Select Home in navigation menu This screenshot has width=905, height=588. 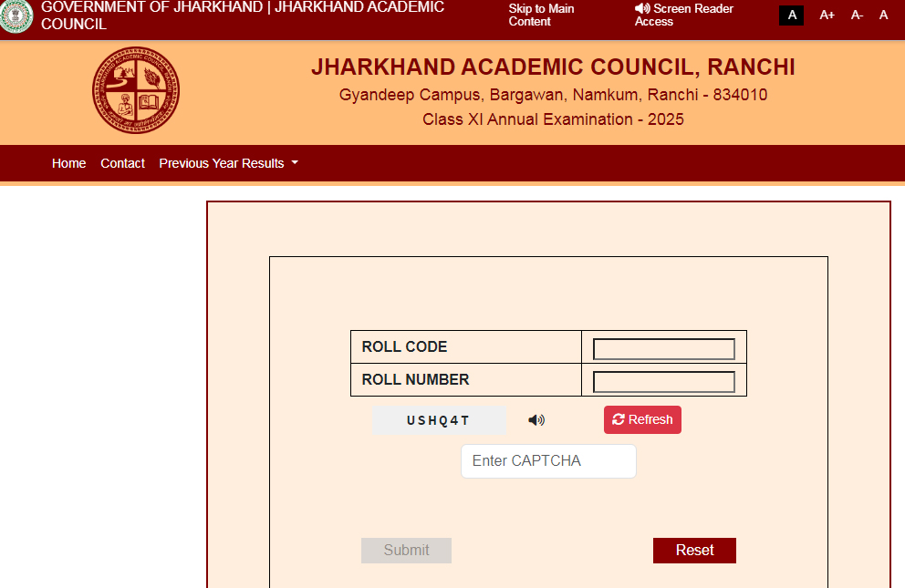click(68, 163)
